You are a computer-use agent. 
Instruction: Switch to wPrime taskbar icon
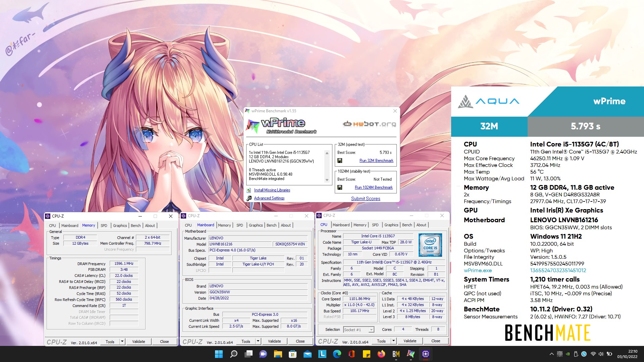coord(411,354)
